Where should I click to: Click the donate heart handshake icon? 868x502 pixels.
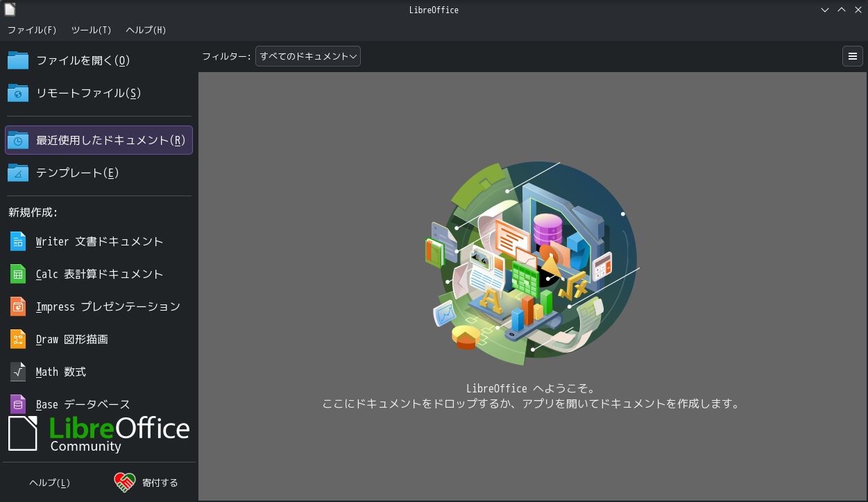125,483
